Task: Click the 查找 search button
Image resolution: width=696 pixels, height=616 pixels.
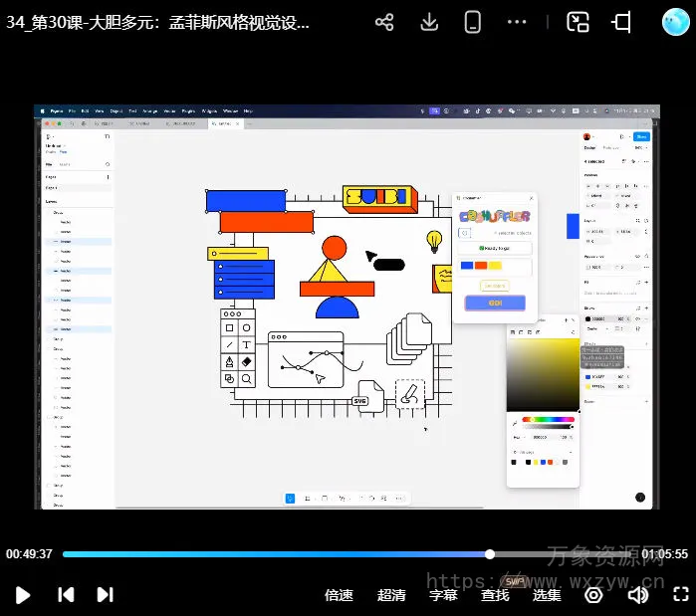Action: 495,595
